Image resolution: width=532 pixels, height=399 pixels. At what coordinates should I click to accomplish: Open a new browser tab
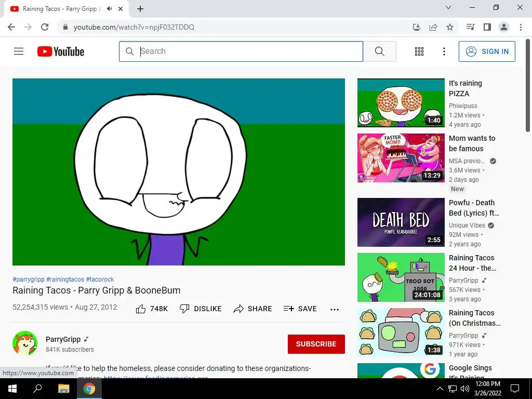[x=140, y=9]
